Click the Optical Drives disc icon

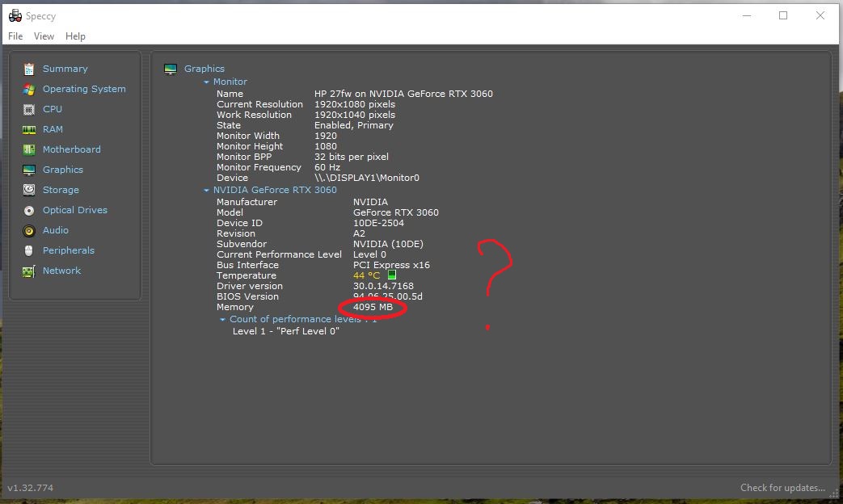29,210
